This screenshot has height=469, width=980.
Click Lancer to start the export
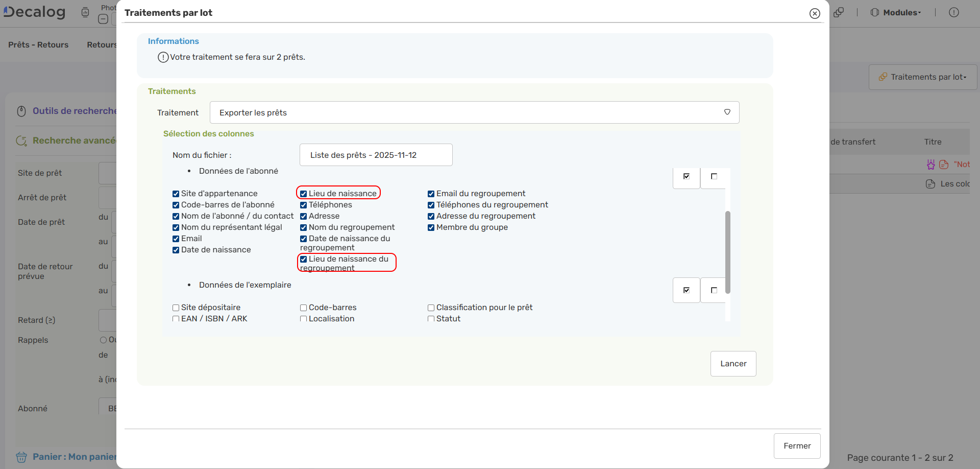[x=733, y=364]
